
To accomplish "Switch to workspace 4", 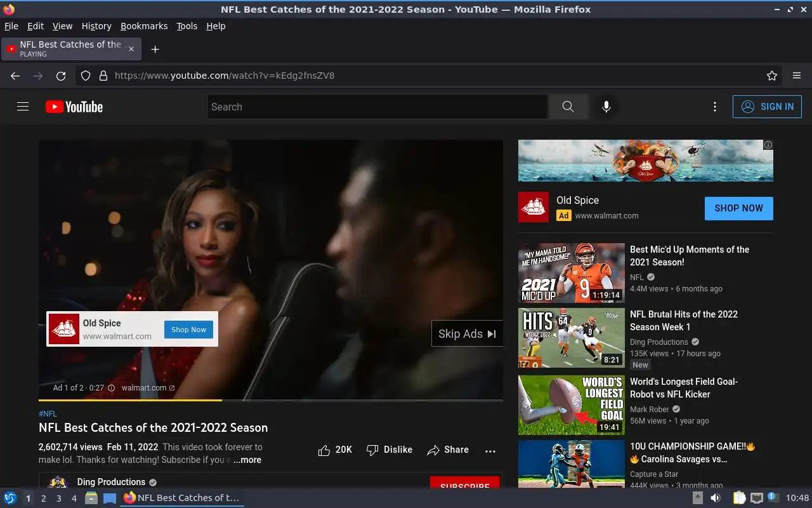I will pos(74,498).
